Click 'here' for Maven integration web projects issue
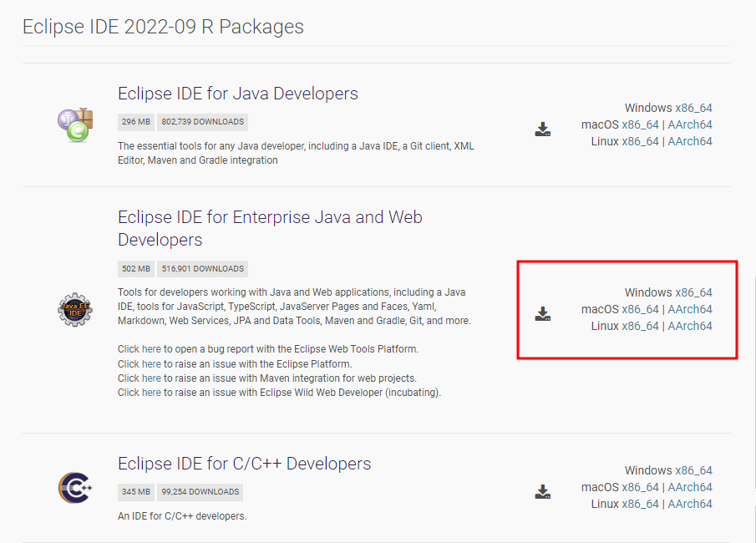756x543 pixels. coord(151,378)
